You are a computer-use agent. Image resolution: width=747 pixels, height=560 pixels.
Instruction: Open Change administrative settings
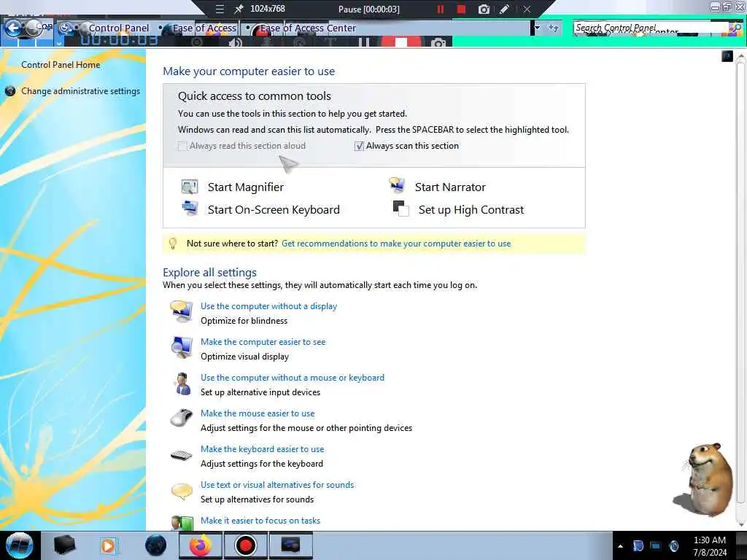[80, 91]
